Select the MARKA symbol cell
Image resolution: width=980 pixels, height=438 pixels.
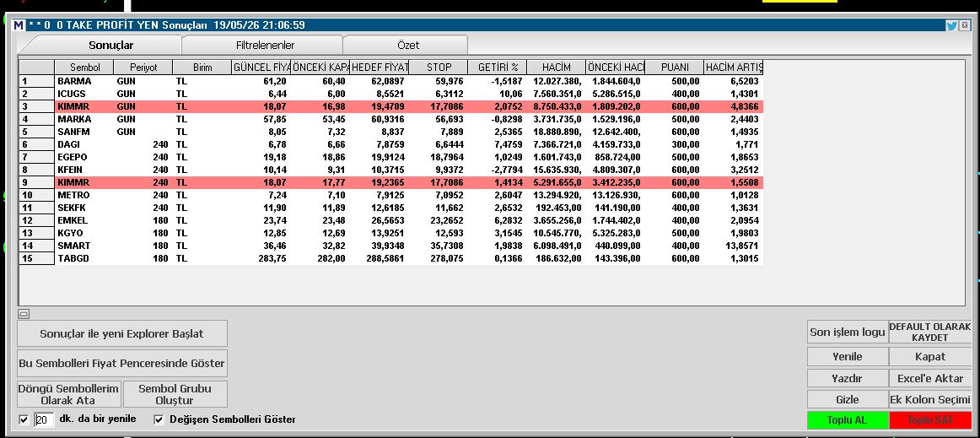click(84, 119)
